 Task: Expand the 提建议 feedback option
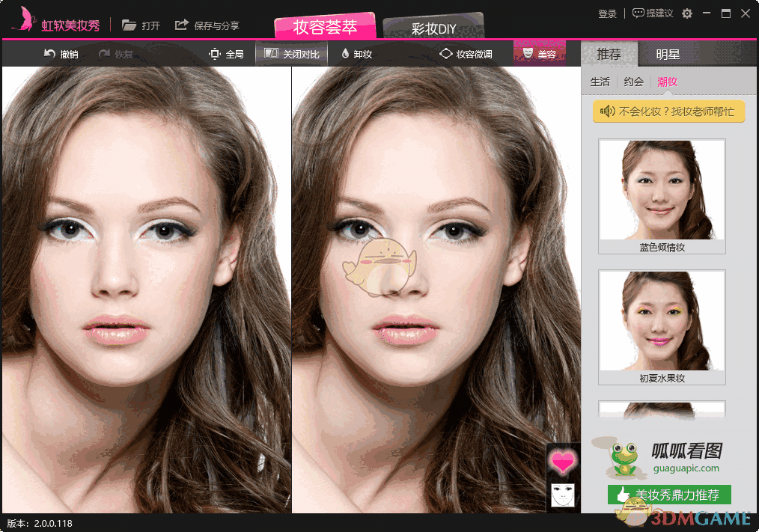[652, 13]
